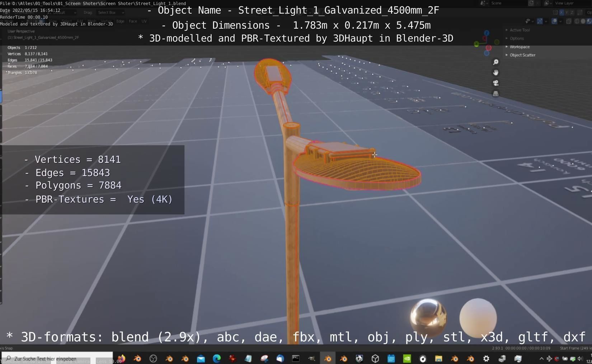Open the view layer browse icon
592x364 pixels.
point(548,3)
